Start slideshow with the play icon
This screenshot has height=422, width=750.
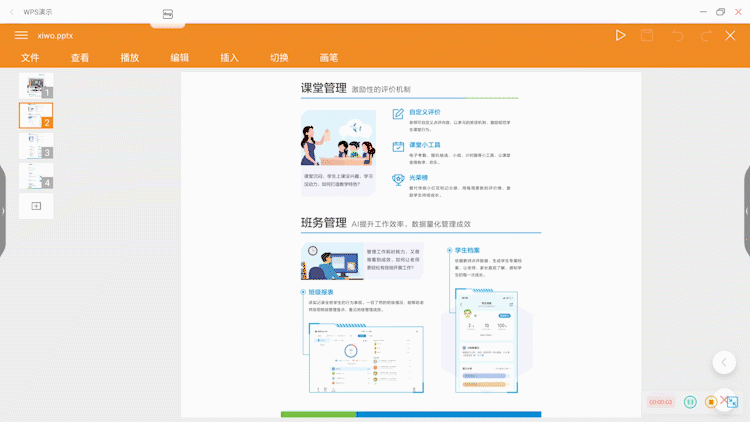620,35
